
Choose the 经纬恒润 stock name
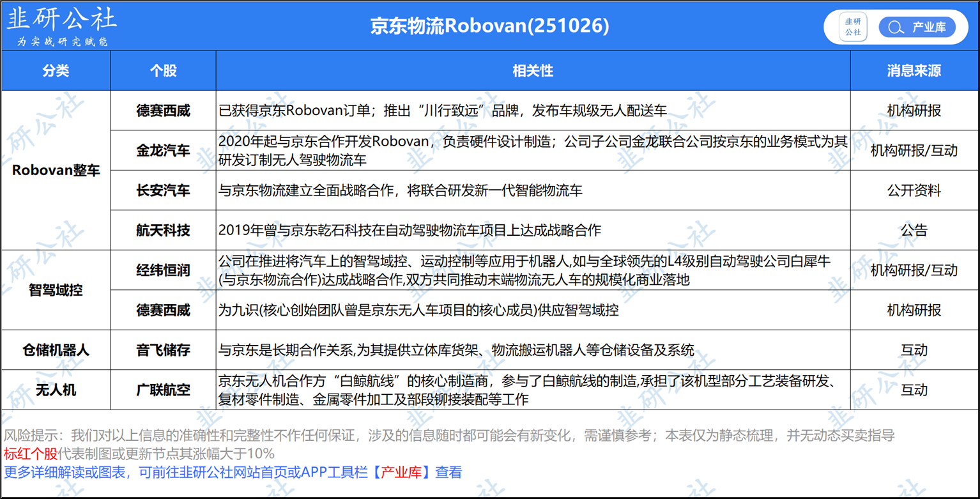[x=163, y=270]
